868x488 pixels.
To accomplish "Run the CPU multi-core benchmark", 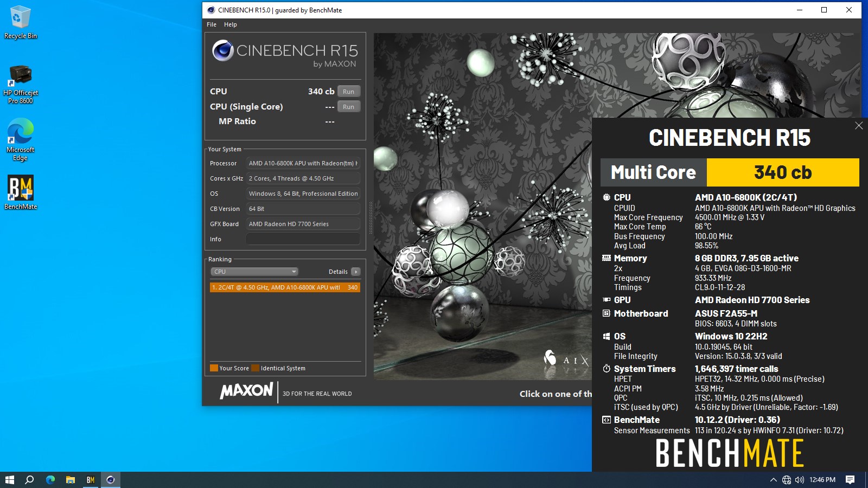I will pos(349,92).
